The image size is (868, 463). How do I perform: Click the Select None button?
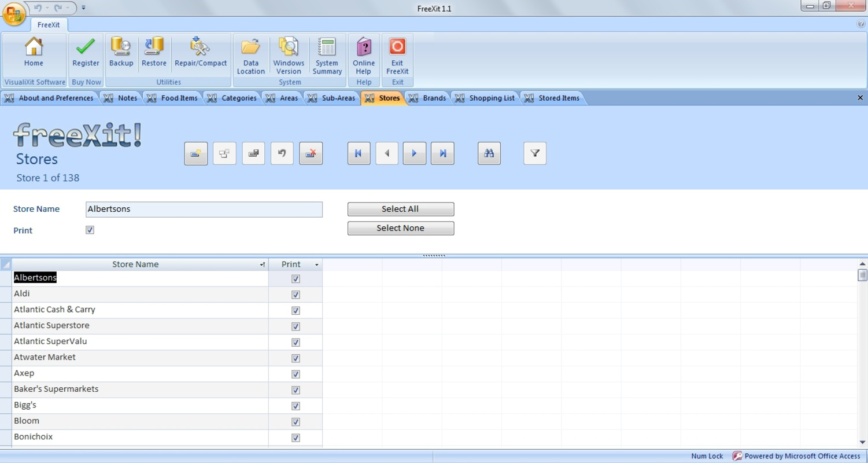click(401, 228)
